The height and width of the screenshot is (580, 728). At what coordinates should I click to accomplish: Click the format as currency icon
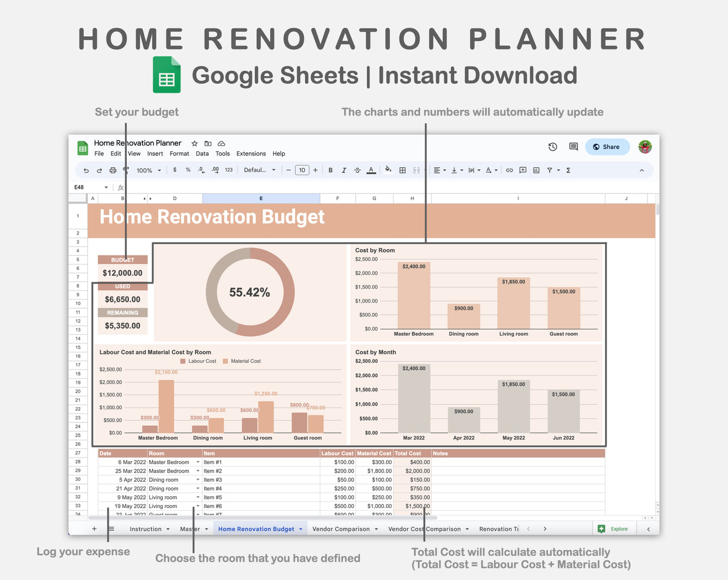click(x=174, y=170)
